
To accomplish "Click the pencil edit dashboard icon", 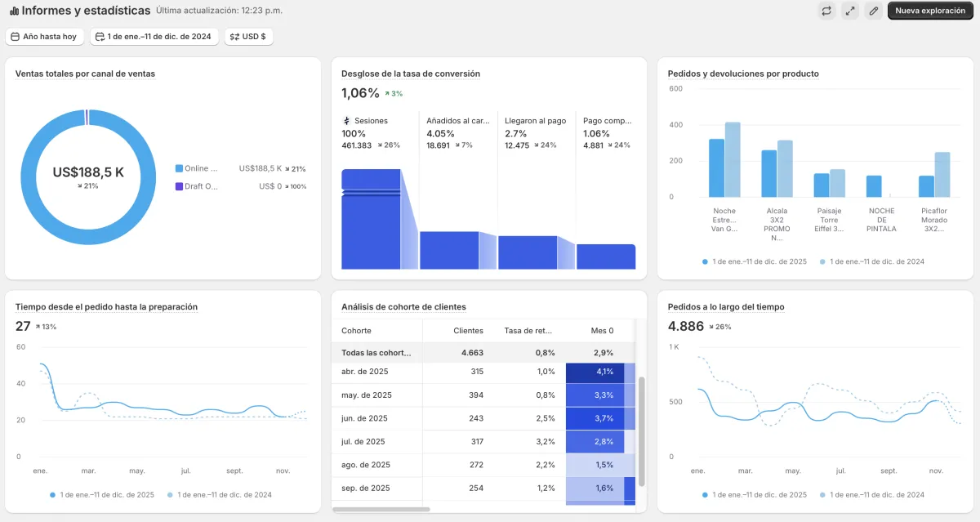I will click(x=874, y=11).
